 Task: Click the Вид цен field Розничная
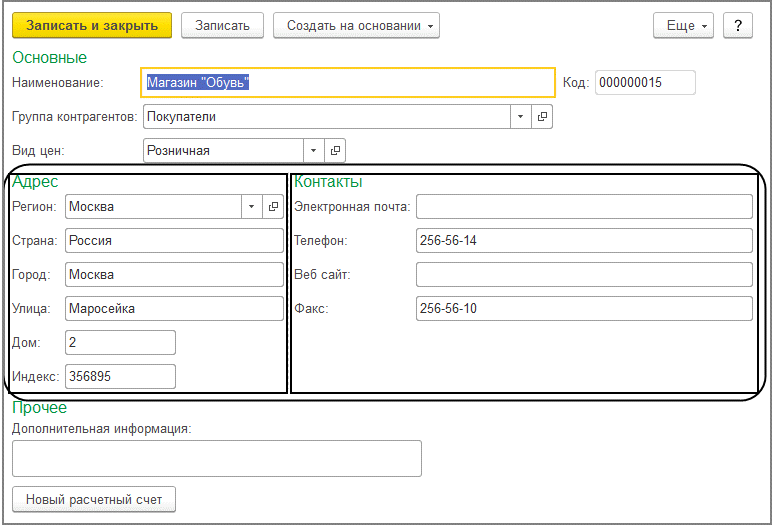tap(224, 151)
